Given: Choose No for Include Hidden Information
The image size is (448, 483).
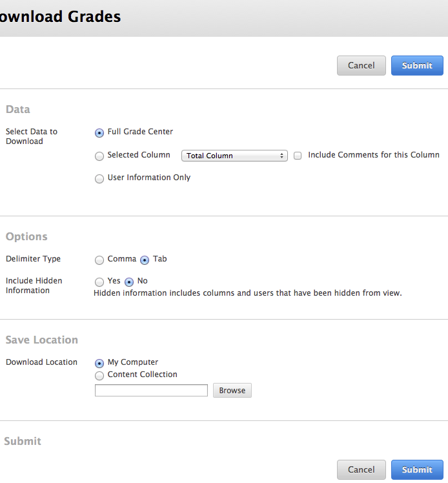Looking at the screenshot, I should point(129,282).
